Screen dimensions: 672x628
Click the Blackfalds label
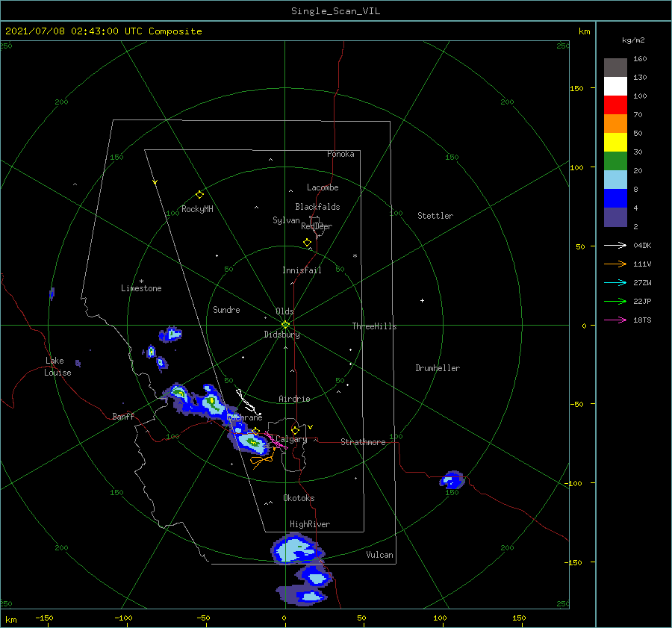pyautogui.click(x=317, y=207)
